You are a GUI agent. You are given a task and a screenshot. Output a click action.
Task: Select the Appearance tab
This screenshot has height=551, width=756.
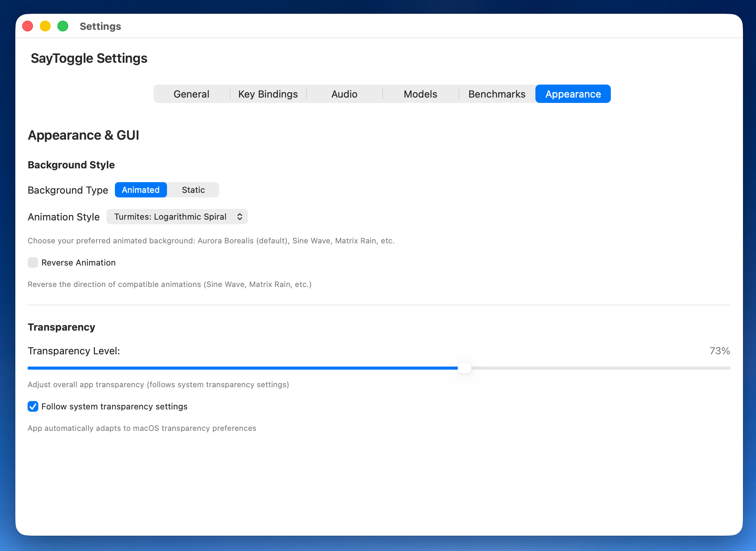click(x=573, y=94)
